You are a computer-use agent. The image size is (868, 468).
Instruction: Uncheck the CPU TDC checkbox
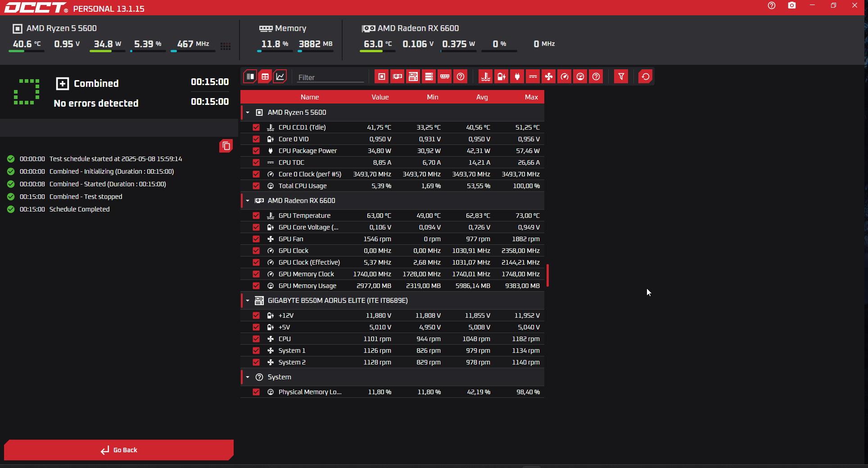click(256, 162)
